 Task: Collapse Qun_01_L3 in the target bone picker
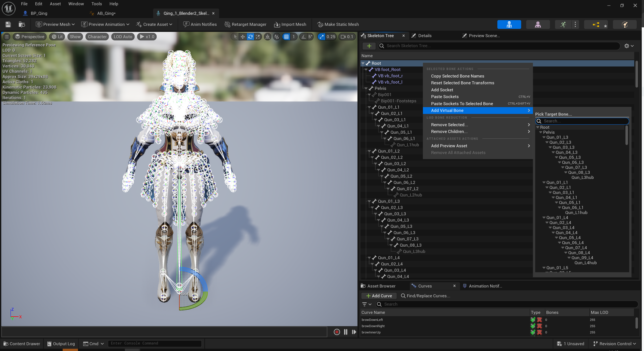[544, 137]
